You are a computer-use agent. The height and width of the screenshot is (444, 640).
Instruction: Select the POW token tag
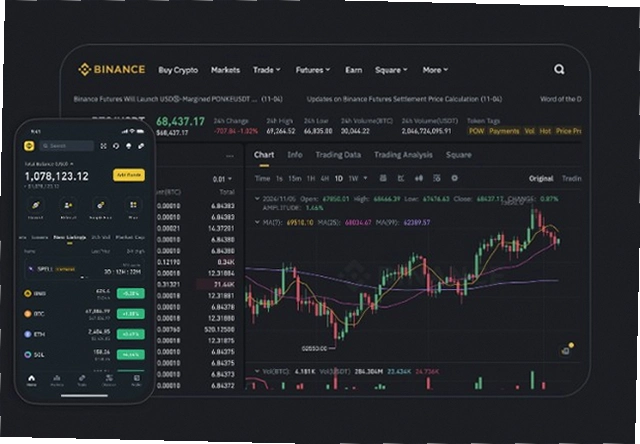pyautogui.click(x=476, y=131)
